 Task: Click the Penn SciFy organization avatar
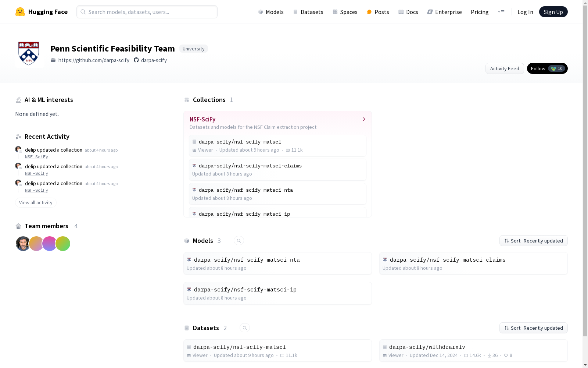(29, 54)
